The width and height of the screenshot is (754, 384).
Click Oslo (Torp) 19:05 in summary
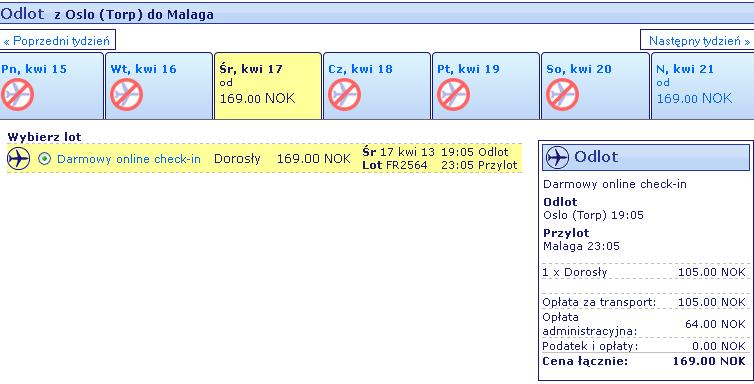(x=593, y=215)
